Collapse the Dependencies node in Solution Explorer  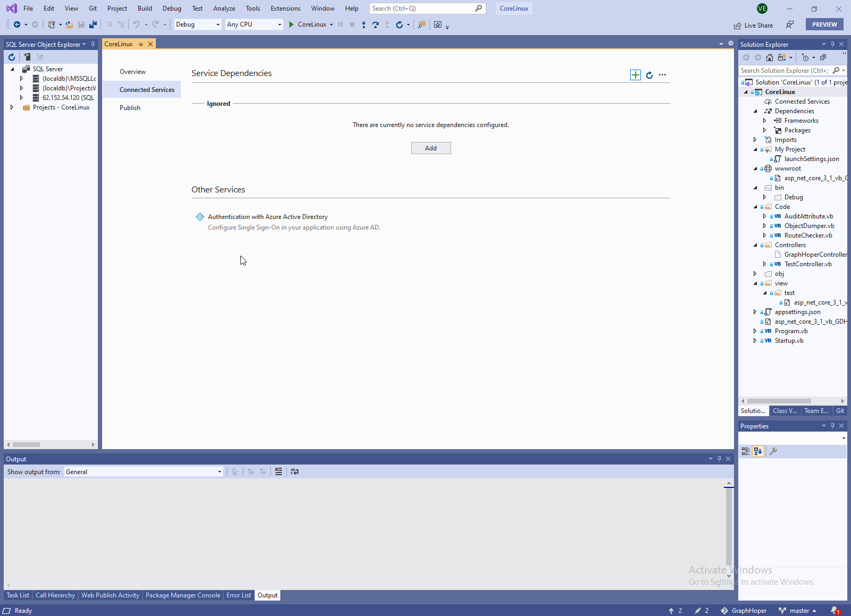coord(755,111)
